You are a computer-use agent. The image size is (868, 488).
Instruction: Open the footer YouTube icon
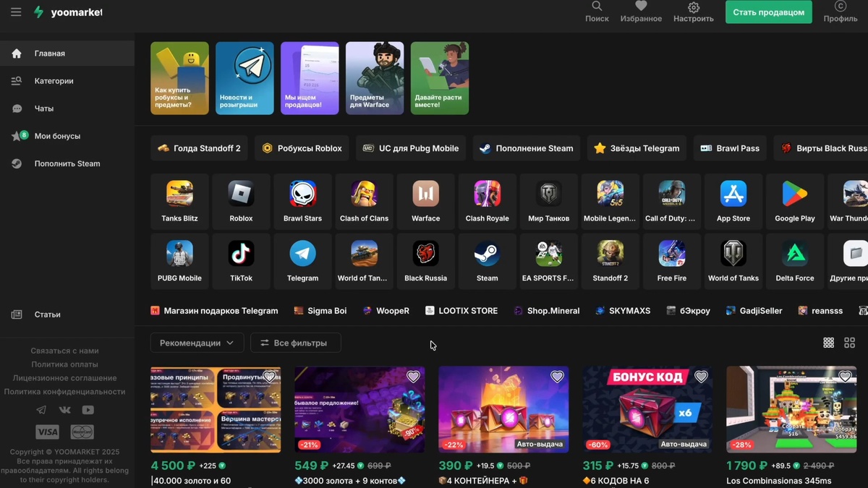(88, 410)
